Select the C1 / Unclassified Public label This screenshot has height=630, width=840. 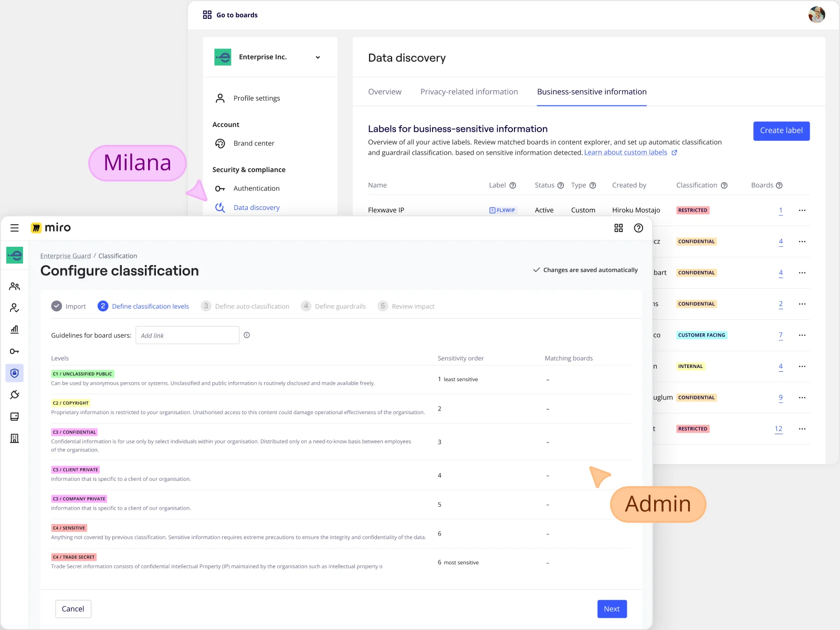coord(82,374)
